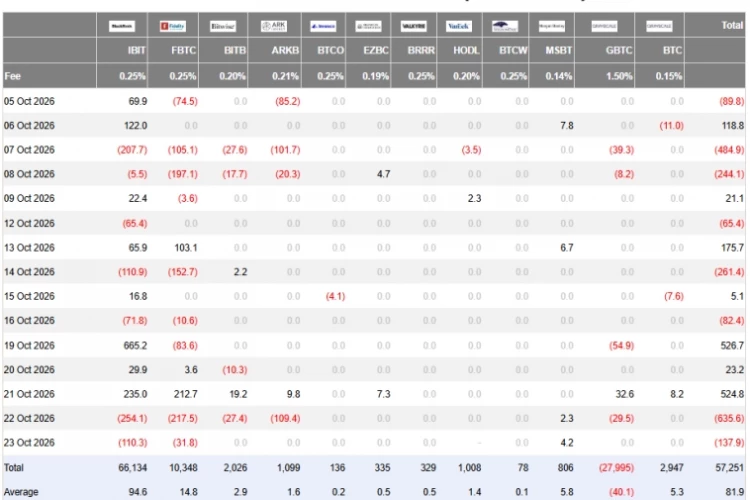Click the BlackRock logo above IBIT
The width and height of the screenshot is (750, 500).
click(x=121, y=26)
